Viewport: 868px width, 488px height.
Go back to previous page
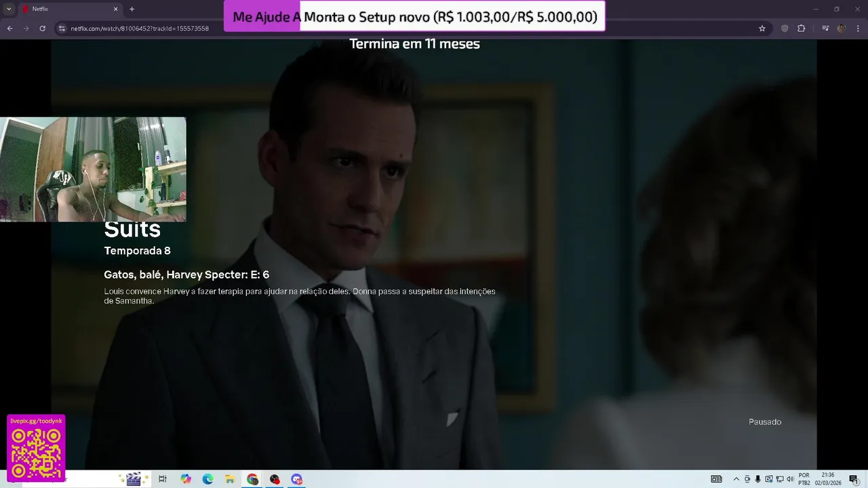9,28
